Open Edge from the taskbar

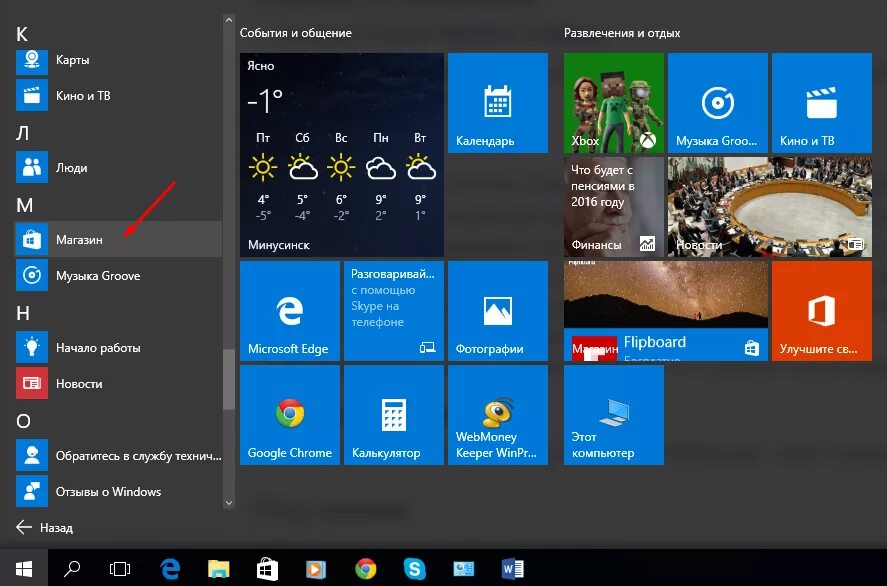coord(170,568)
